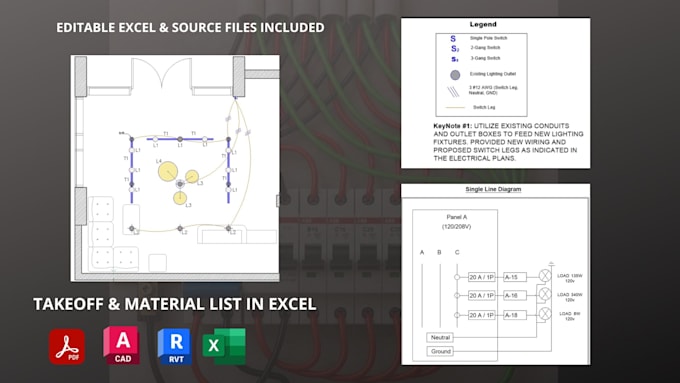Screen dimensions: 680x383
Task: Click the '20 A / 1P' breaker feeding A-18
Action: click(481, 315)
